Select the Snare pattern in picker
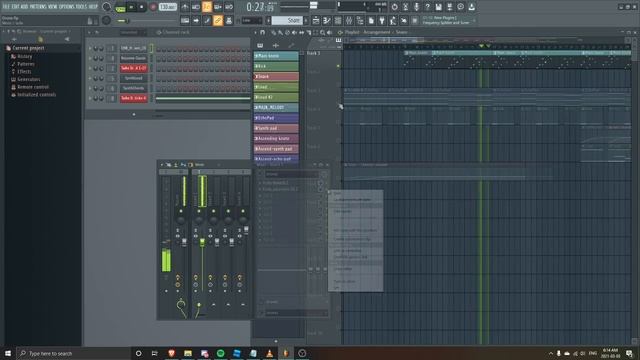The image size is (640, 360). [x=276, y=76]
